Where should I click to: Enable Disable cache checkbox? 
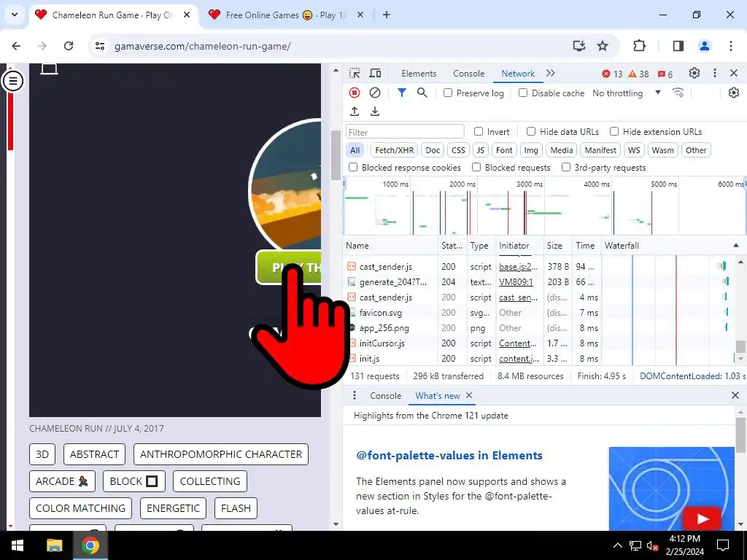(523, 93)
